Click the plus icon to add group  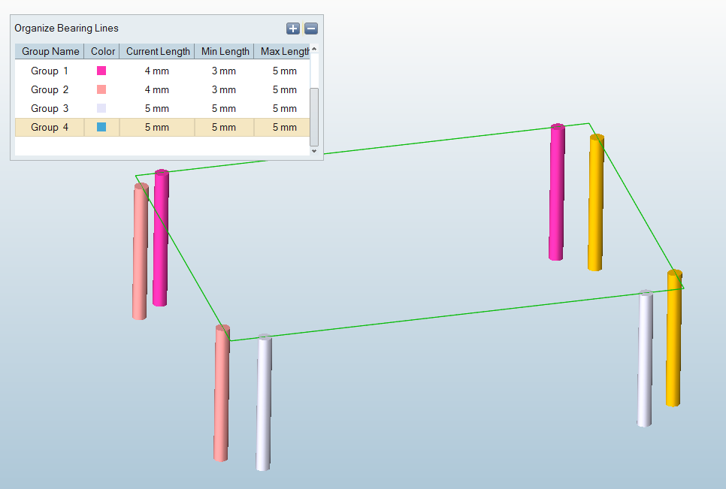point(293,29)
